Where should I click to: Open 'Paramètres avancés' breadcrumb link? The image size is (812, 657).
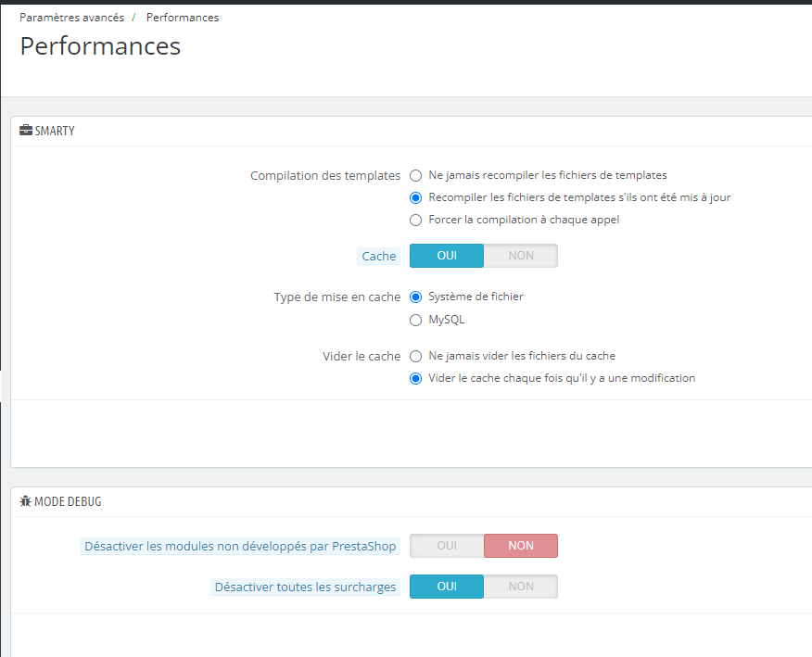coord(73,18)
